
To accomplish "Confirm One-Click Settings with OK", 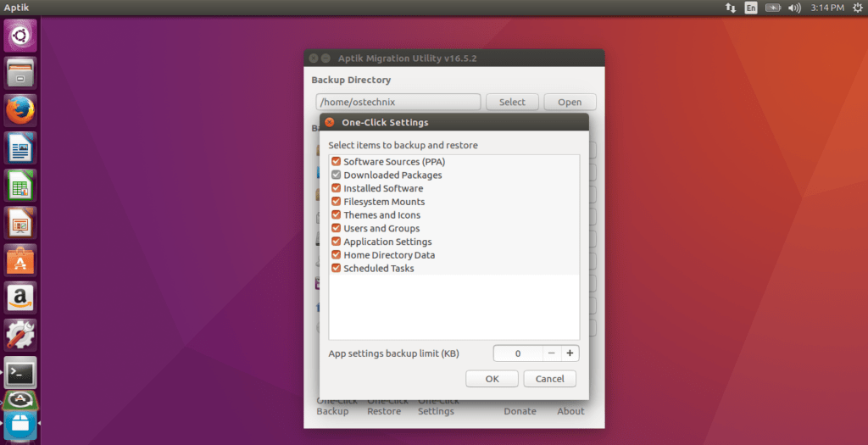I will [x=492, y=379].
